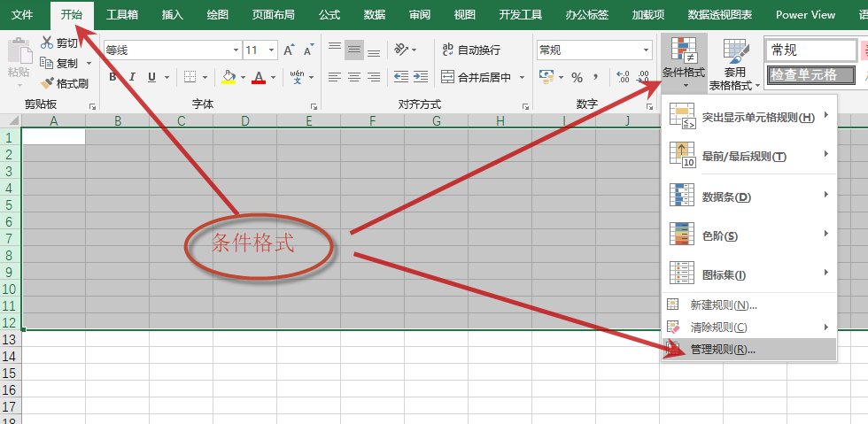Select the 检查单元格 cell style

tap(811, 74)
